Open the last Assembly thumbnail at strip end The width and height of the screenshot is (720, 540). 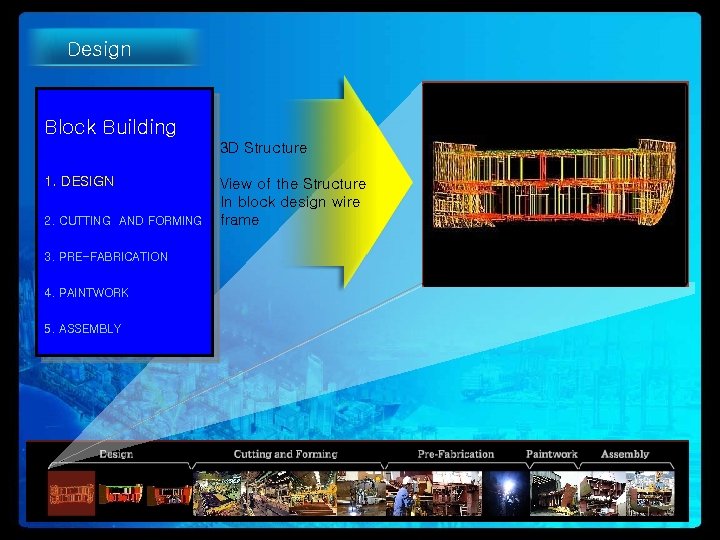pyautogui.click(x=651, y=494)
